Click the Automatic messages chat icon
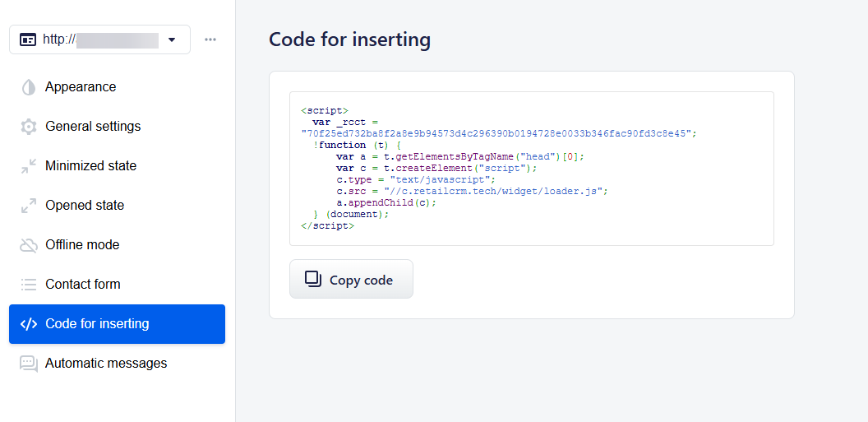The image size is (868, 422). [x=29, y=364]
